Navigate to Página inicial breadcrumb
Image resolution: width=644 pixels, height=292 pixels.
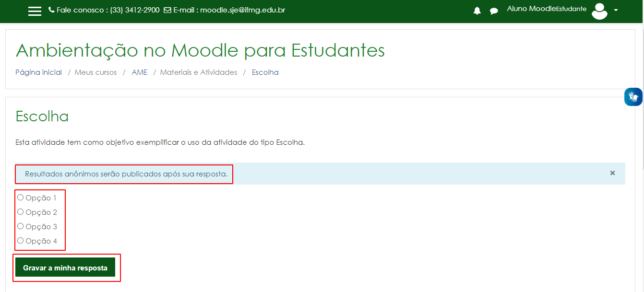coord(38,72)
